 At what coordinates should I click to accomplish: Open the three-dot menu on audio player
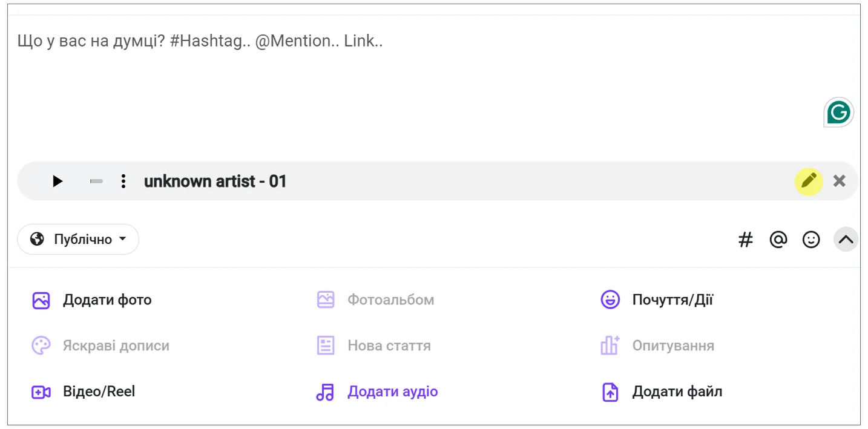click(123, 181)
